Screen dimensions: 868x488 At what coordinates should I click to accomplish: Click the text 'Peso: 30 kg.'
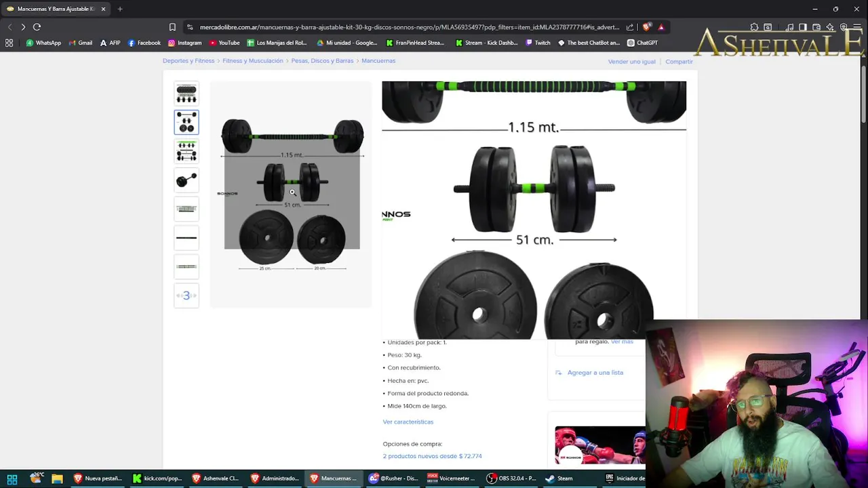404,355
